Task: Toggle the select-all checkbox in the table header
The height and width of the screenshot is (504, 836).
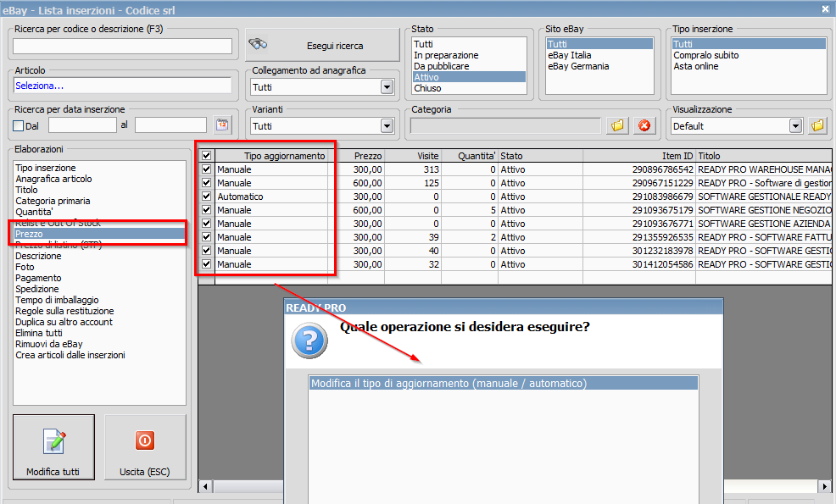Action: [206, 156]
